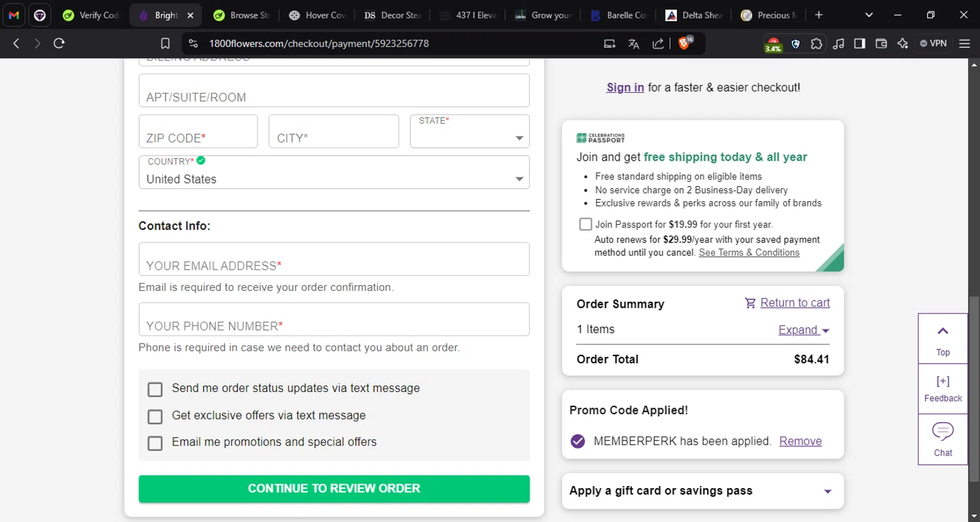
Task: Open the second pinned browser tab icon
Action: pos(39,15)
